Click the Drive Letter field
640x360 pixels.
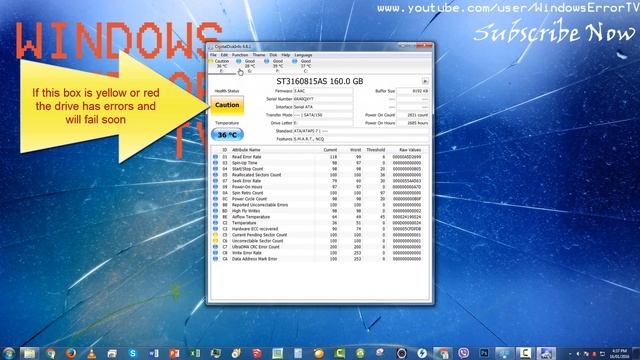point(323,123)
